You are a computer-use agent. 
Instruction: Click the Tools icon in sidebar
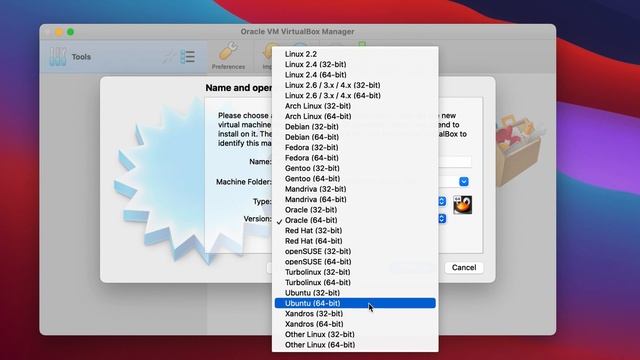[x=58, y=57]
